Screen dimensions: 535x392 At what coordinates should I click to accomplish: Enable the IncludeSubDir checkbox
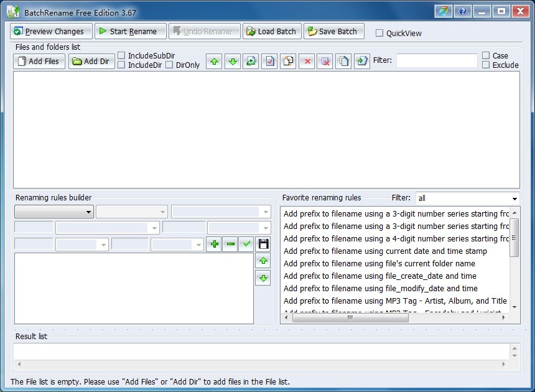(x=122, y=55)
